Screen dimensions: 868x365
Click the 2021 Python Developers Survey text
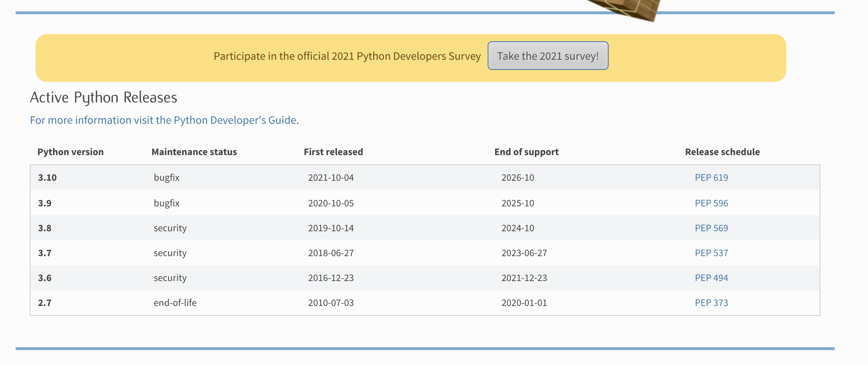click(x=347, y=56)
